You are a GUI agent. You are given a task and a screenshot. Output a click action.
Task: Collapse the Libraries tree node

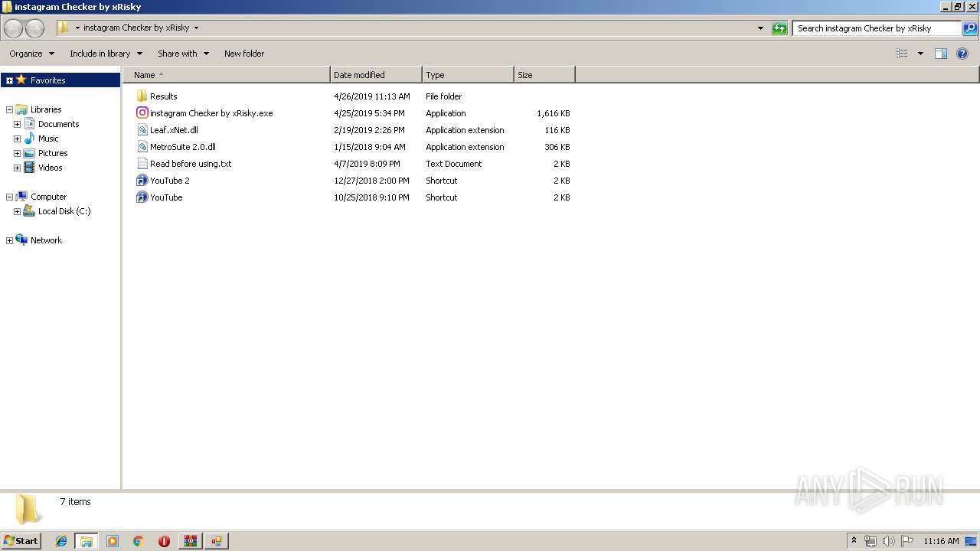click(x=9, y=109)
